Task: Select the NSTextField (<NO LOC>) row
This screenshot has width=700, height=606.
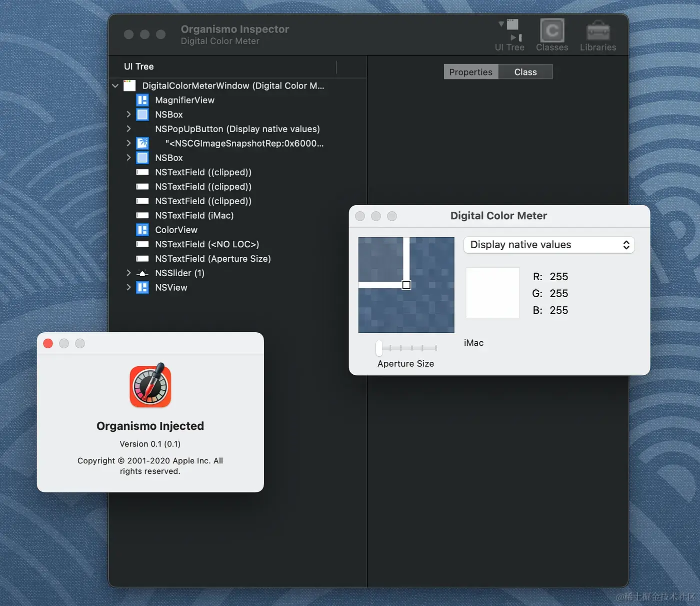Action: click(238, 244)
